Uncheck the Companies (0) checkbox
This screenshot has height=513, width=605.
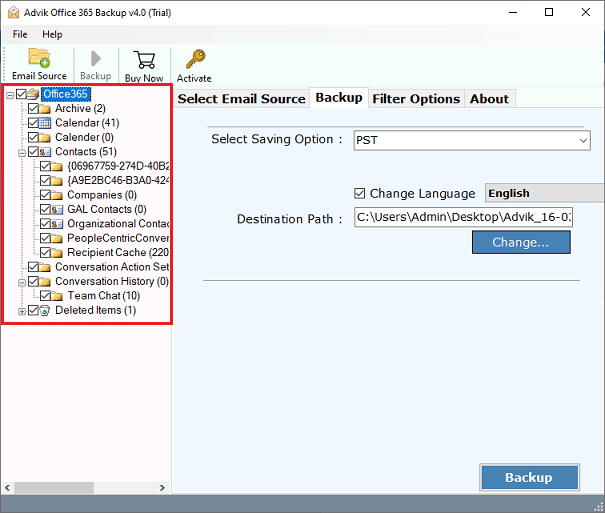click(45, 195)
